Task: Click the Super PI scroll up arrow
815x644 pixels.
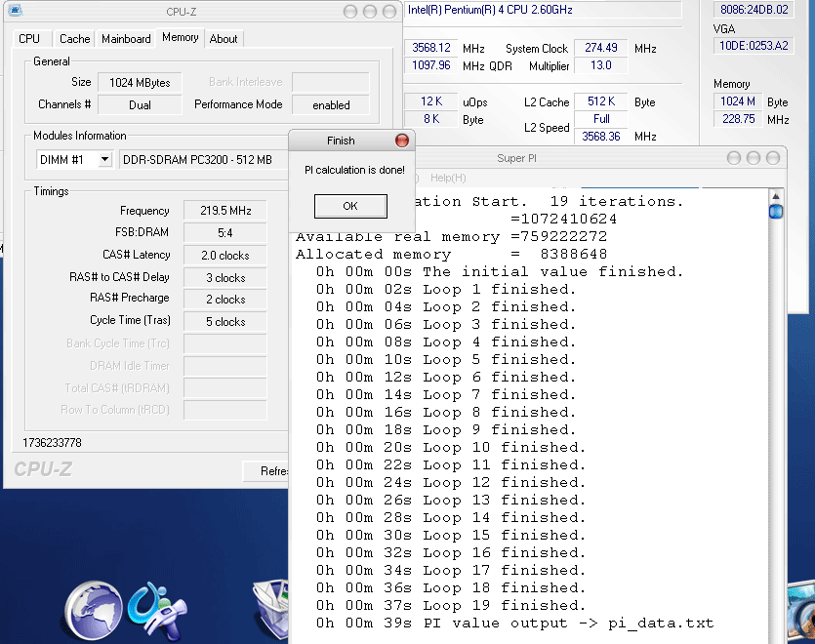Action: [x=776, y=196]
